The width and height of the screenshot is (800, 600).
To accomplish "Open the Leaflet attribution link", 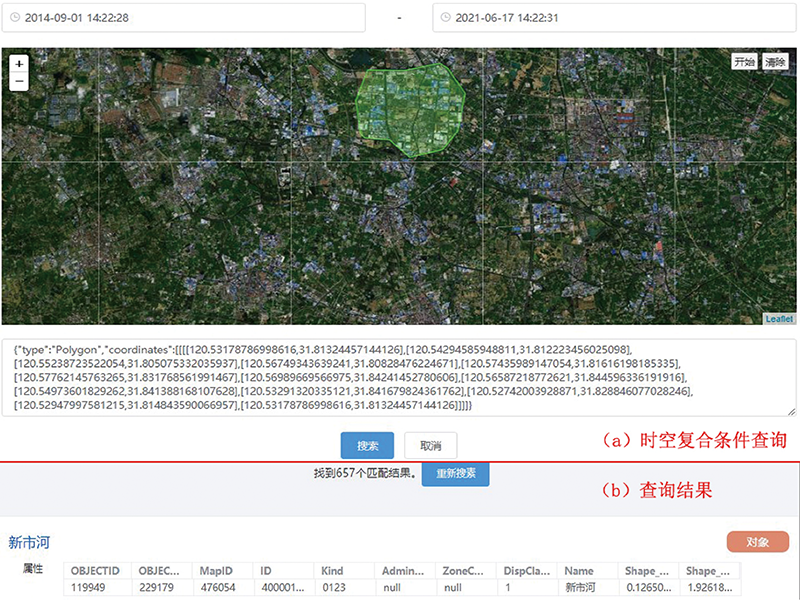I will click(779, 319).
